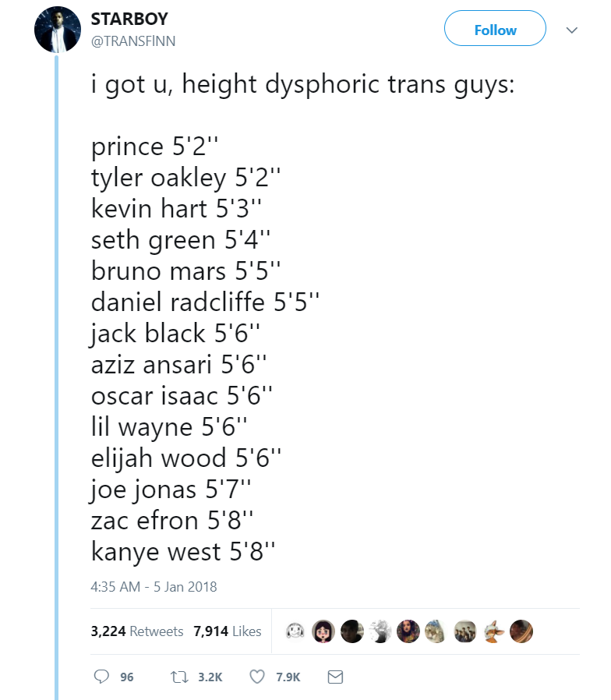Open the group photo liker avatar
This screenshot has width=611, height=700.
click(x=464, y=631)
